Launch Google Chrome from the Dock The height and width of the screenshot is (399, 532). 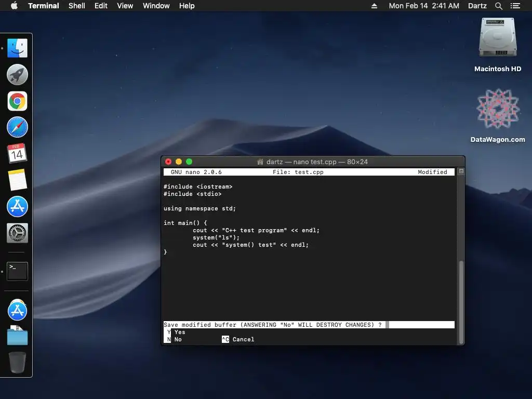coord(17,101)
